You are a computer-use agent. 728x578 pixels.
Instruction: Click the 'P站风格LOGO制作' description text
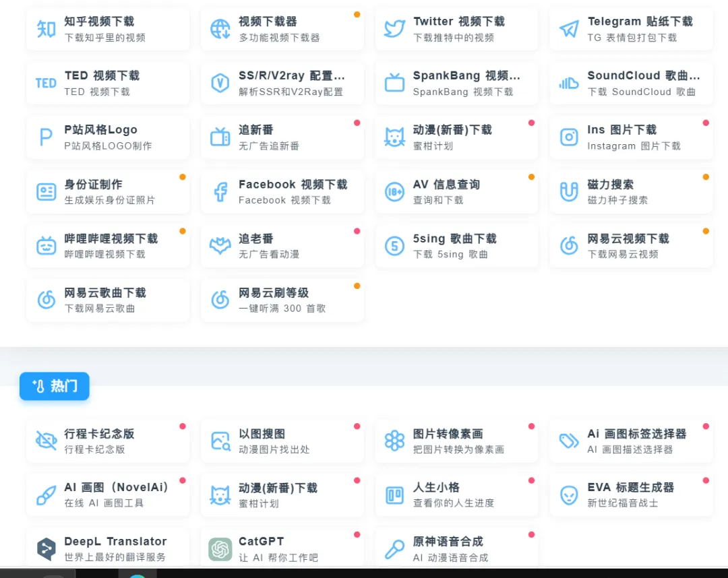(x=108, y=146)
